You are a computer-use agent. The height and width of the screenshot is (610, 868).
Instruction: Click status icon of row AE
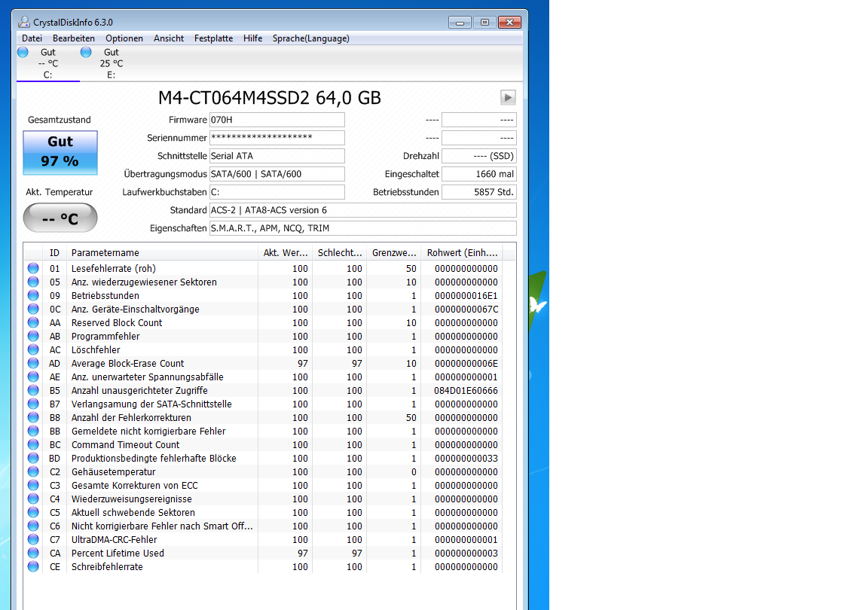click(x=33, y=377)
